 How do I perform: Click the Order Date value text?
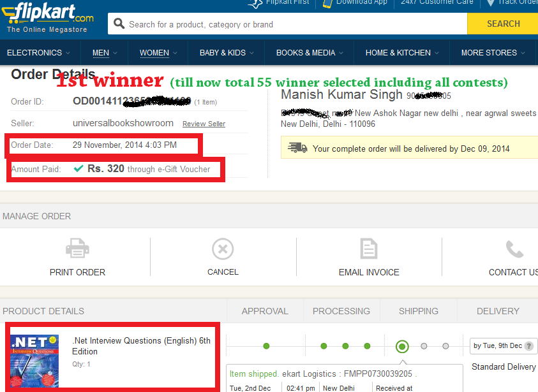[x=124, y=145]
